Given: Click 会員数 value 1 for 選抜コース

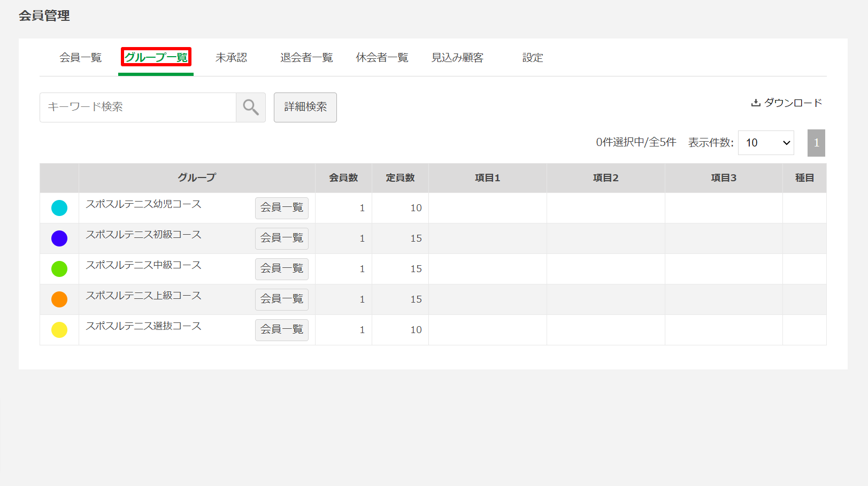Looking at the screenshot, I should click(362, 330).
